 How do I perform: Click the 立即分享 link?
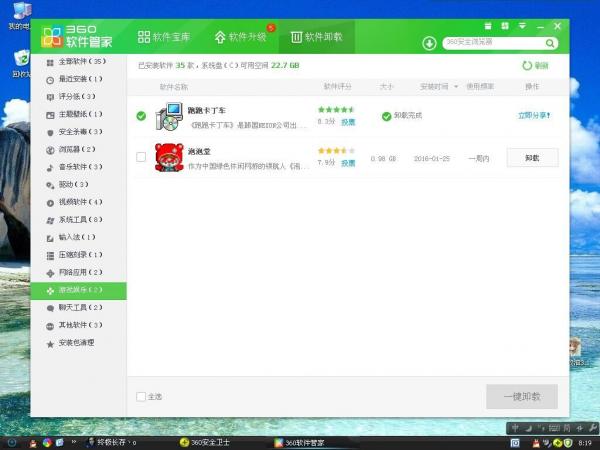click(534, 116)
